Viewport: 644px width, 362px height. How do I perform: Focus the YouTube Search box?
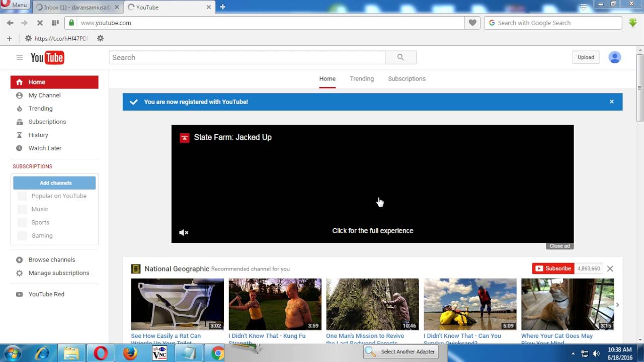click(247, 57)
